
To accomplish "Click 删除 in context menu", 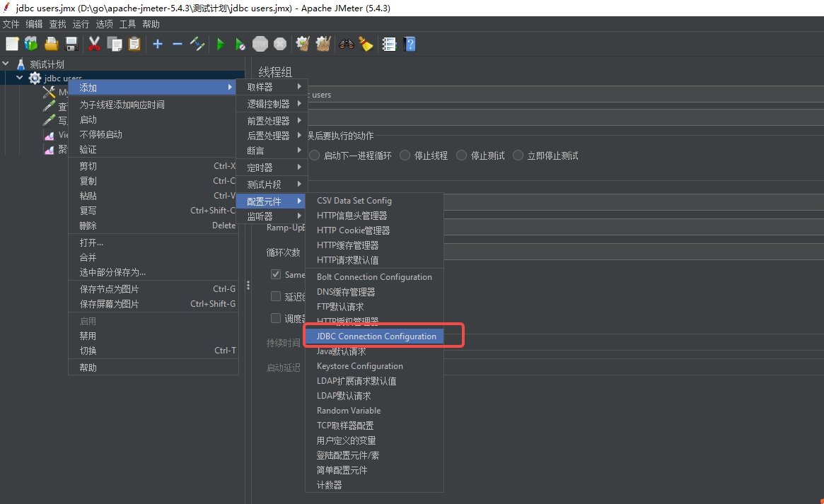I will 153,225.
